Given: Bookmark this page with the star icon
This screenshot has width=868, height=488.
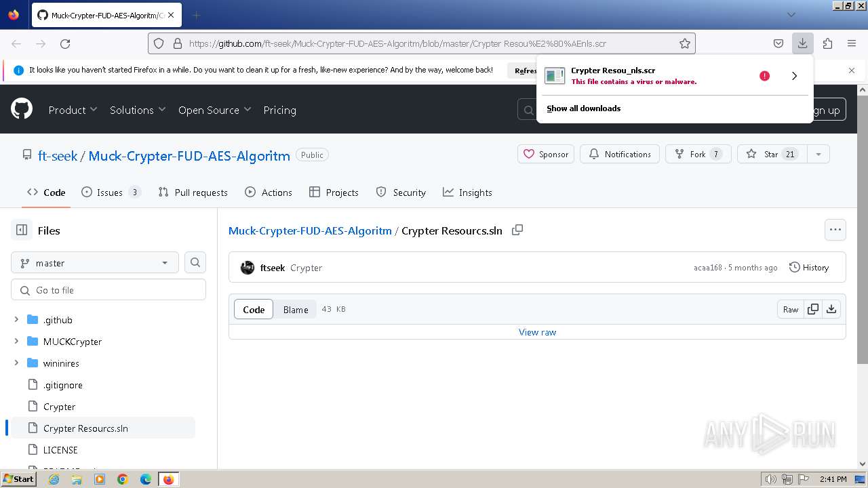Looking at the screenshot, I should [685, 43].
